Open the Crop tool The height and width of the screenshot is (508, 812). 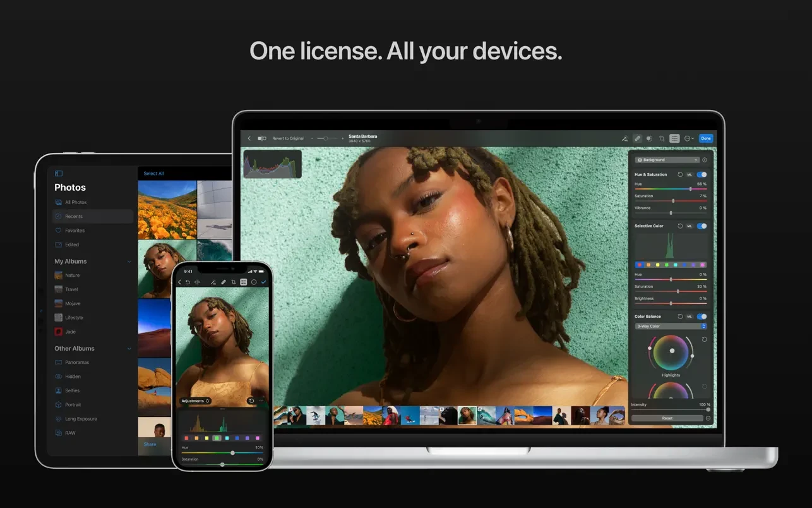[x=662, y=138]
